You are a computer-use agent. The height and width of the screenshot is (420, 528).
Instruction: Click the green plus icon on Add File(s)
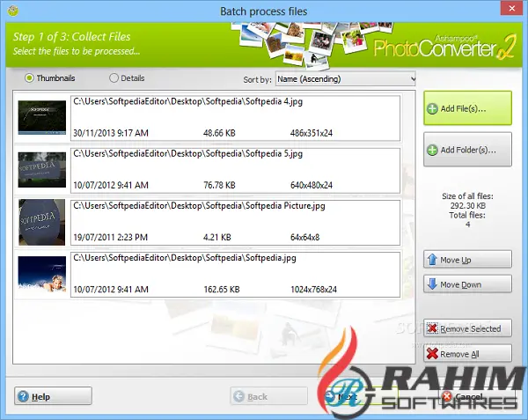click(x=432, y=109)
